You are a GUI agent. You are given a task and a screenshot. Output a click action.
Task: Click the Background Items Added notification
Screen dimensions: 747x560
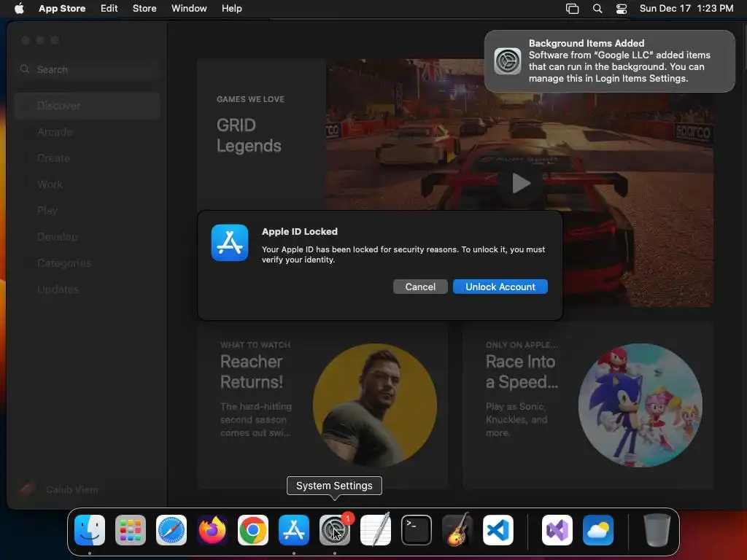610,61
